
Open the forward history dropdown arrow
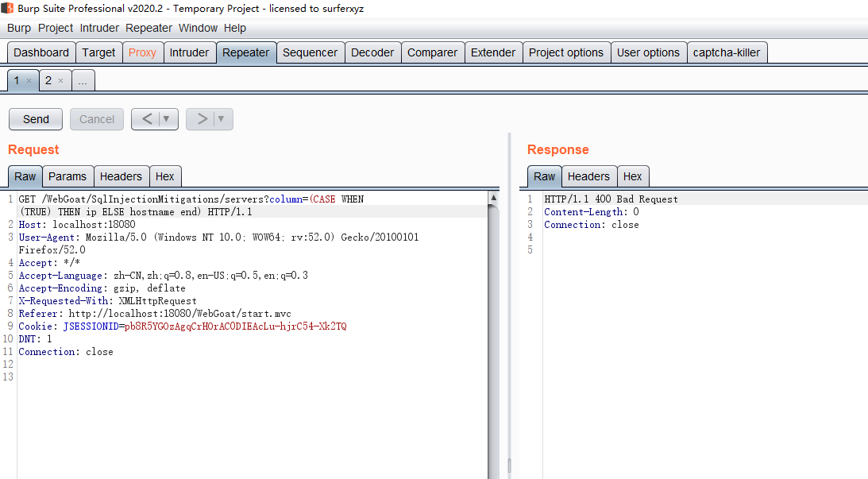pyautogui.click(x=221, y=119)
